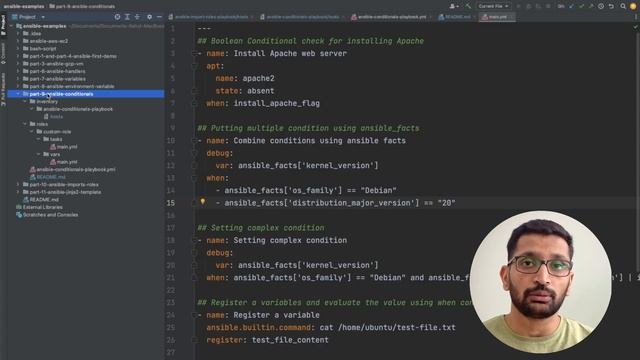Screen dimensions: 640x360
Task: Click the yellow avatar icon at top right
Action: 633,6
